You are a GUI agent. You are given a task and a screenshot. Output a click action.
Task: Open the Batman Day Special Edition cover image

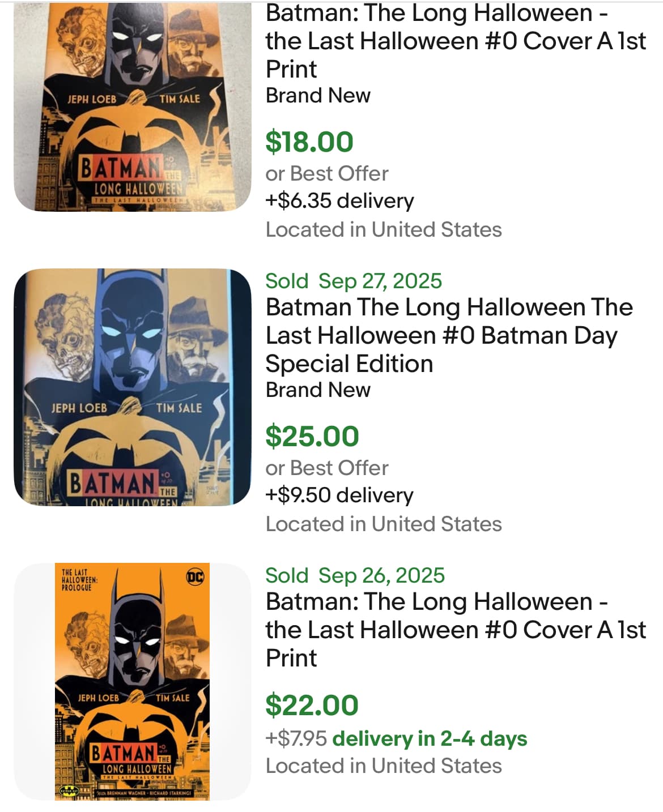click(x=132, y=387)
